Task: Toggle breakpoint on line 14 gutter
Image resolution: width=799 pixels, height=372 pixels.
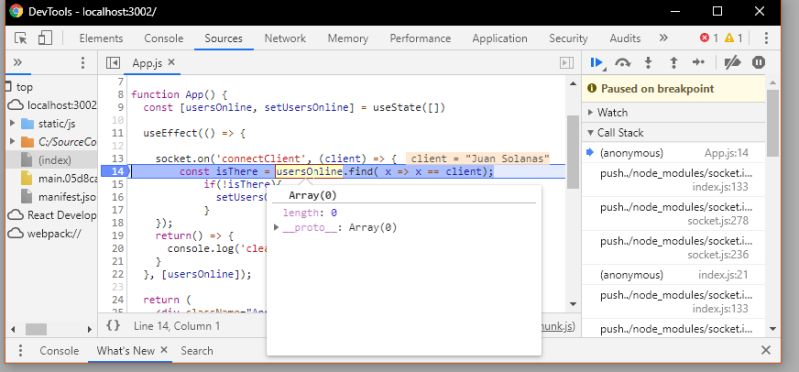Action: [116, 171]
